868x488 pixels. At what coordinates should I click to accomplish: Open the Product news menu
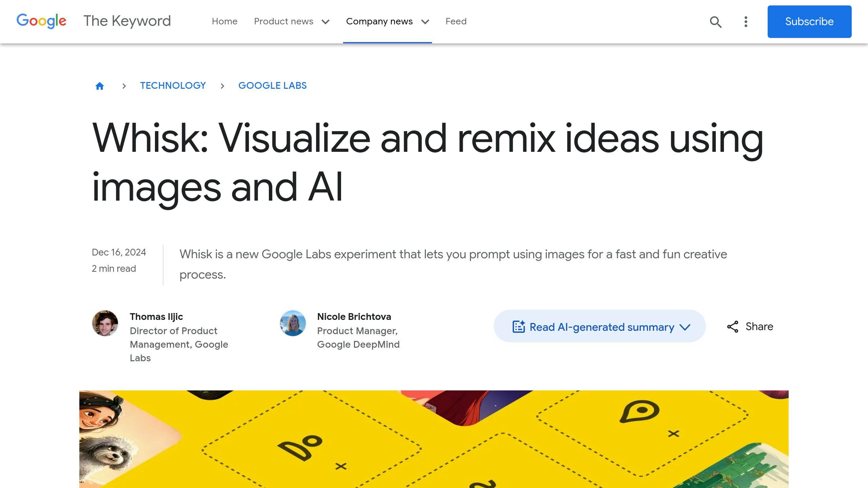[x=284, y=21]
